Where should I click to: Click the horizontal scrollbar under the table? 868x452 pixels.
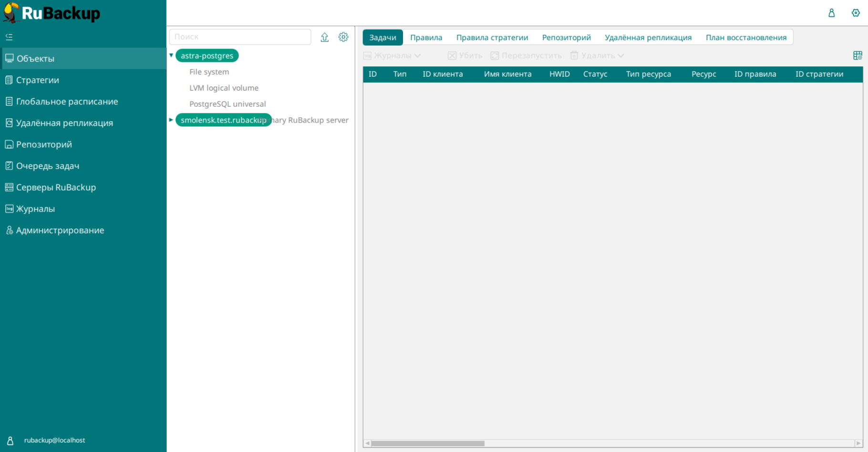click(x=428, y=443)
